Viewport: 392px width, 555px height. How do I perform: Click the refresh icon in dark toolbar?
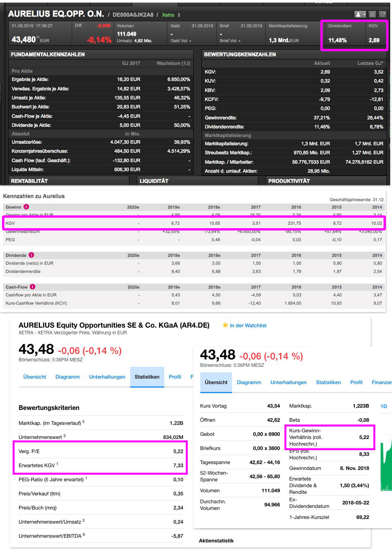tap(383, 15)
